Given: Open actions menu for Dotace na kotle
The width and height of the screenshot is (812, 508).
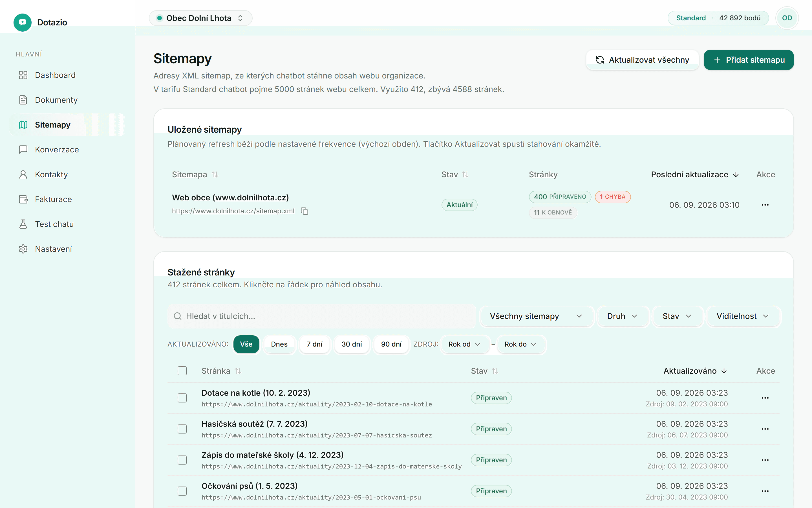Looking at the screenshot, I should pyautogui.click(x=765, y=398).
